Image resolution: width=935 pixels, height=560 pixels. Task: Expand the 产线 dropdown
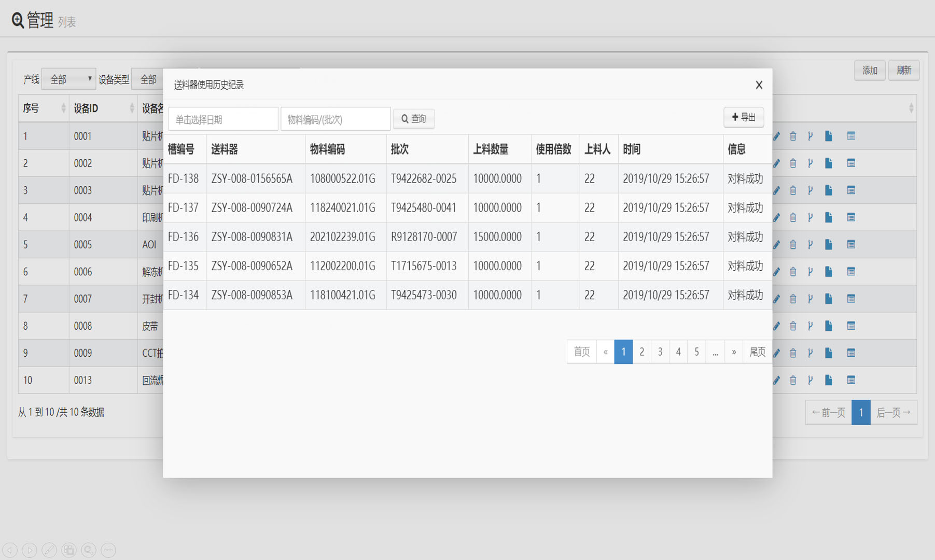(68, 79)
